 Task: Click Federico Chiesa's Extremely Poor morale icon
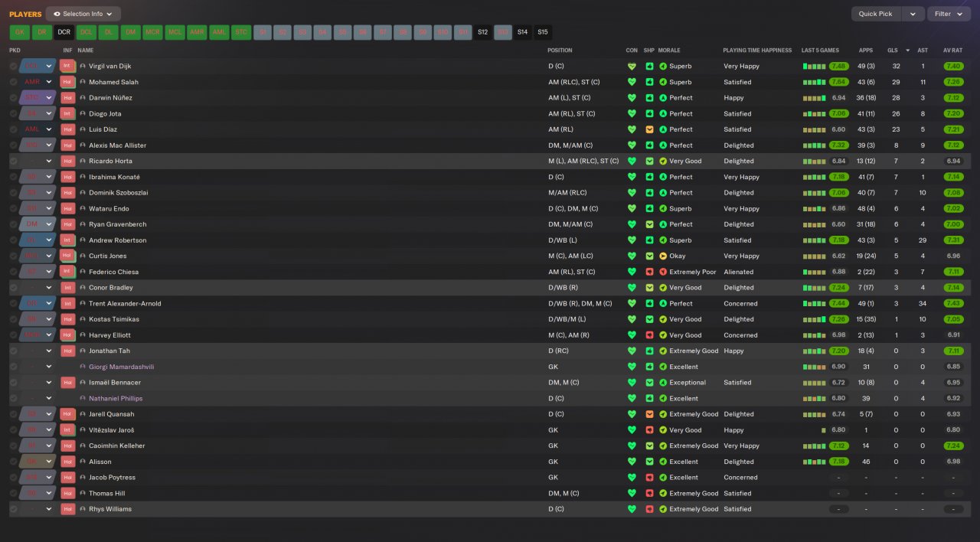tap(663, 272)
